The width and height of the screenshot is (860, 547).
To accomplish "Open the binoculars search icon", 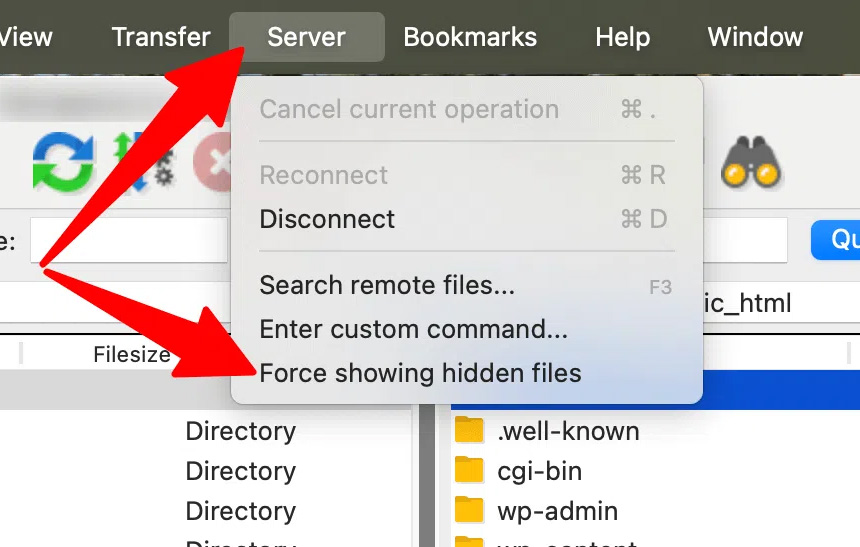I will click(750, 163).
